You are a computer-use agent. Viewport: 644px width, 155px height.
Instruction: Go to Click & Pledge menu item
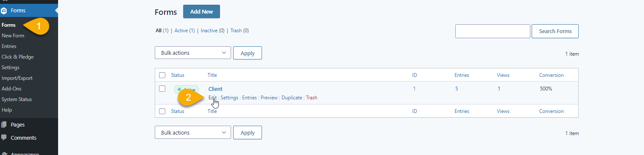point(17,57)
